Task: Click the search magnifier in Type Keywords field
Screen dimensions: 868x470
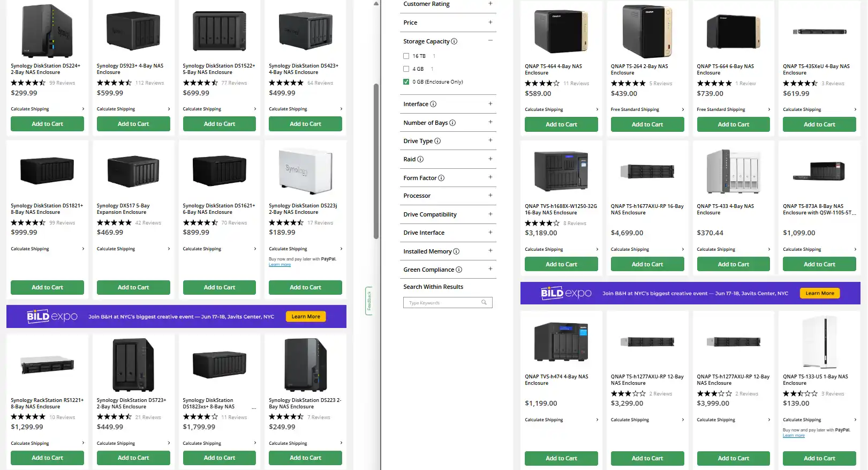Action: 484,303
